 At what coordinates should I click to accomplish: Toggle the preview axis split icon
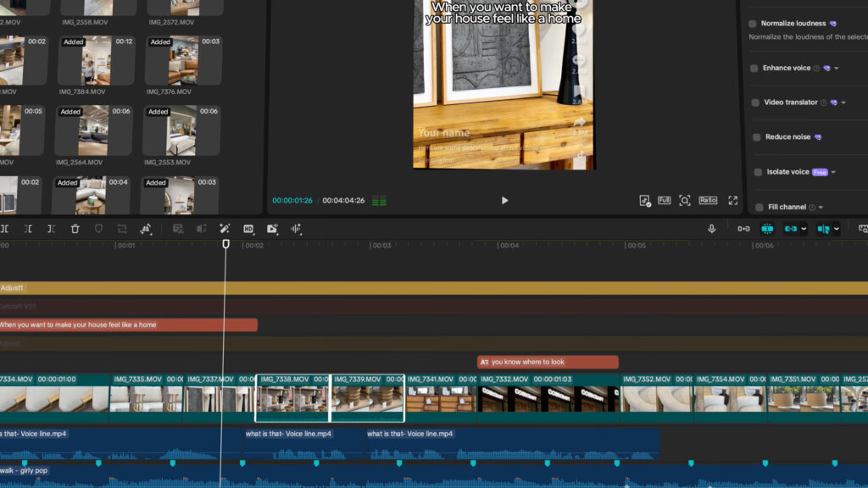pyautogui.click(x=823, y=229)
